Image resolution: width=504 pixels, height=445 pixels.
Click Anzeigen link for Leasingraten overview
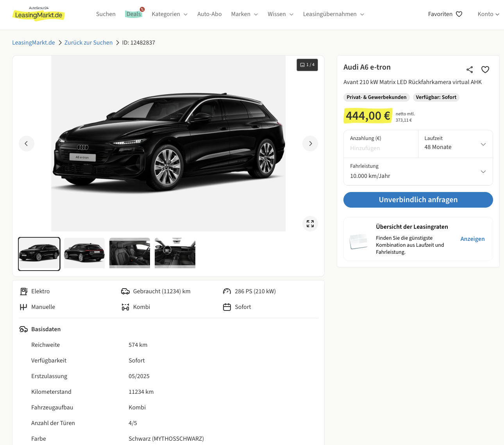pos(472,239)
